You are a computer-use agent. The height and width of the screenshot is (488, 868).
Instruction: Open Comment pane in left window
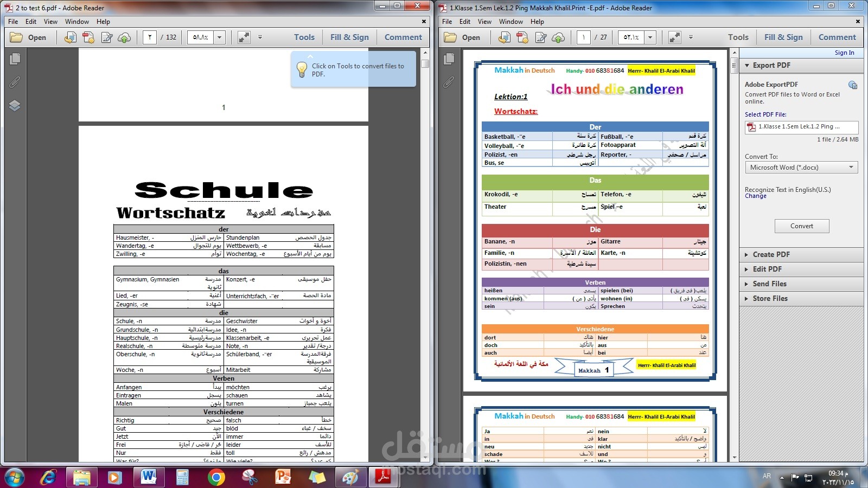point(403,37)
